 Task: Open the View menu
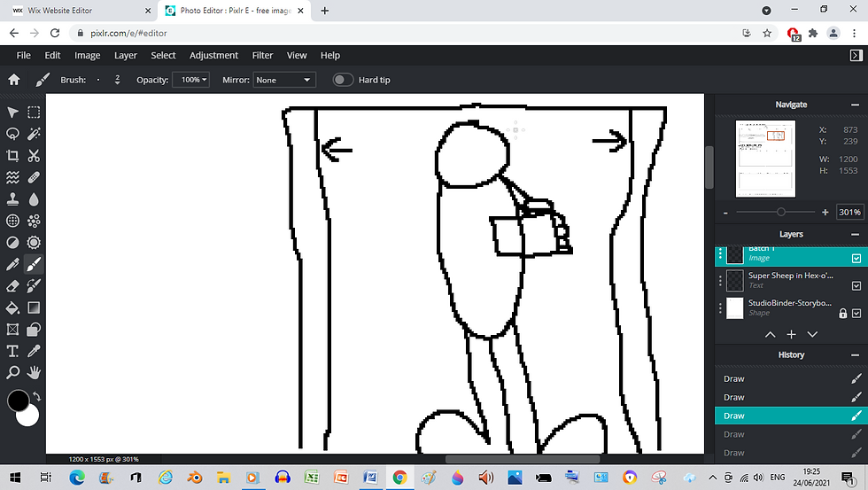pyautogui.click(x=297, y=55)
